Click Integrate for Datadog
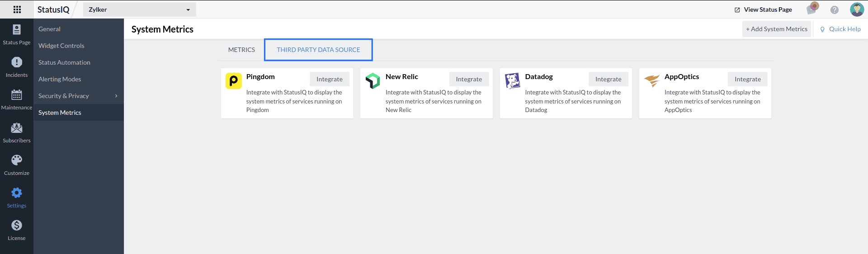Screen dimensions: 868x254 pos(608,79)
